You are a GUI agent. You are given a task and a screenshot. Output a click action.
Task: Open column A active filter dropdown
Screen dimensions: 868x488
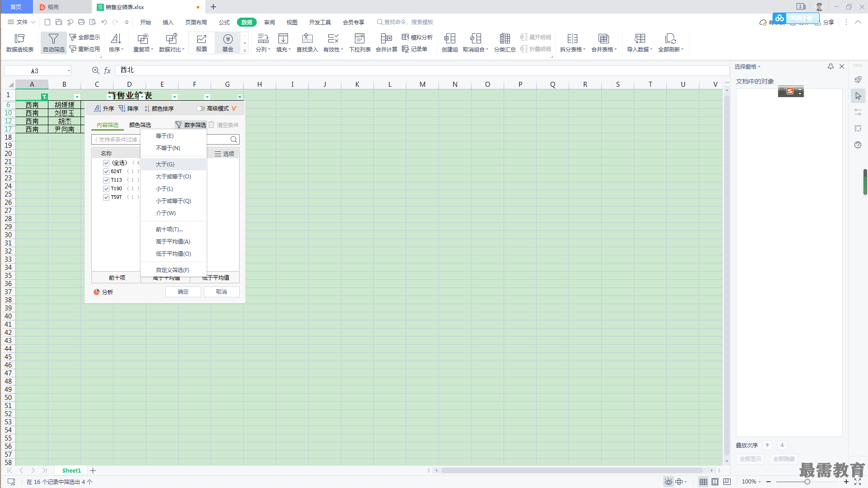point(44,97)
